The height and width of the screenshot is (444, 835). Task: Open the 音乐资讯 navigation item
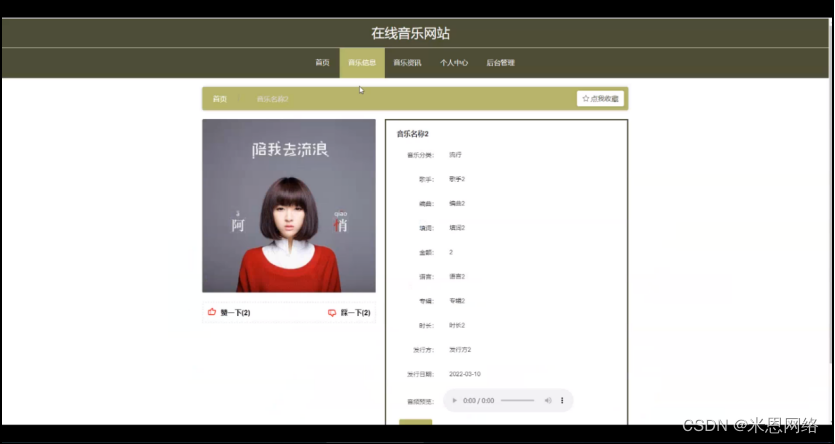407,63
